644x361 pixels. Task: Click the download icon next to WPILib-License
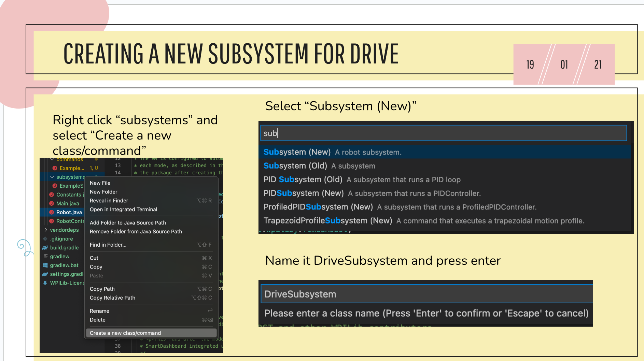click(x=45, y=283)
